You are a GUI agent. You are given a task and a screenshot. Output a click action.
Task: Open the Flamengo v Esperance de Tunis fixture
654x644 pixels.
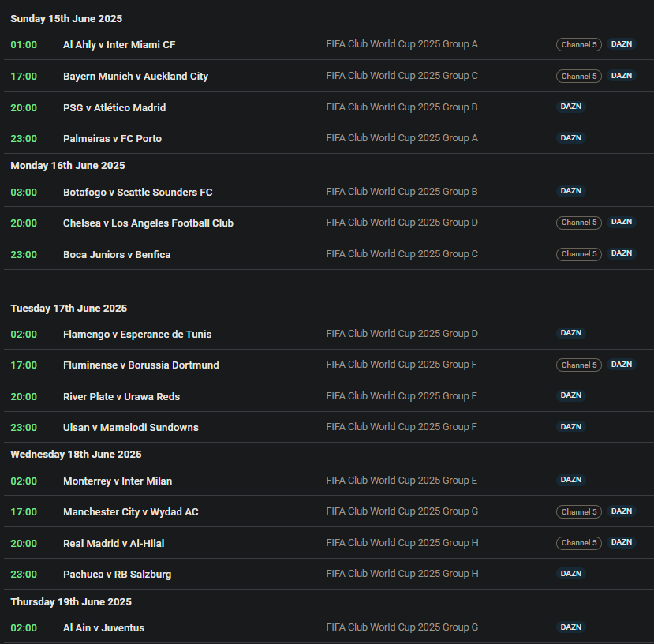coord(137,335)
